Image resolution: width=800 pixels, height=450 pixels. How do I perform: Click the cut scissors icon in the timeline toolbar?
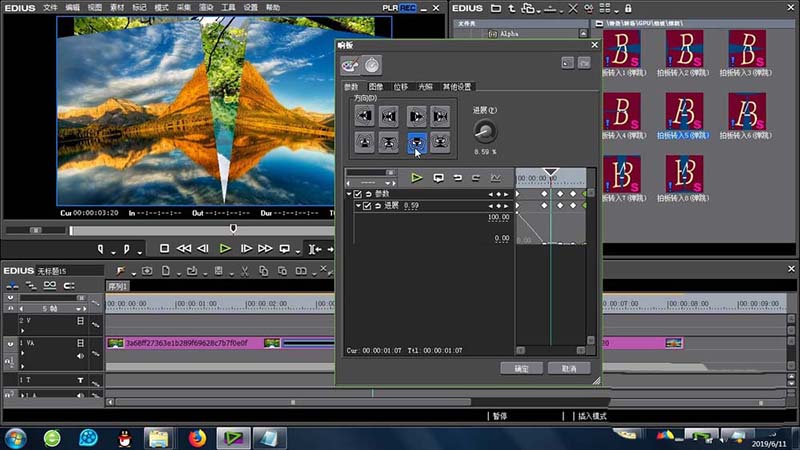pyautogui.click(x=245, y=271)
